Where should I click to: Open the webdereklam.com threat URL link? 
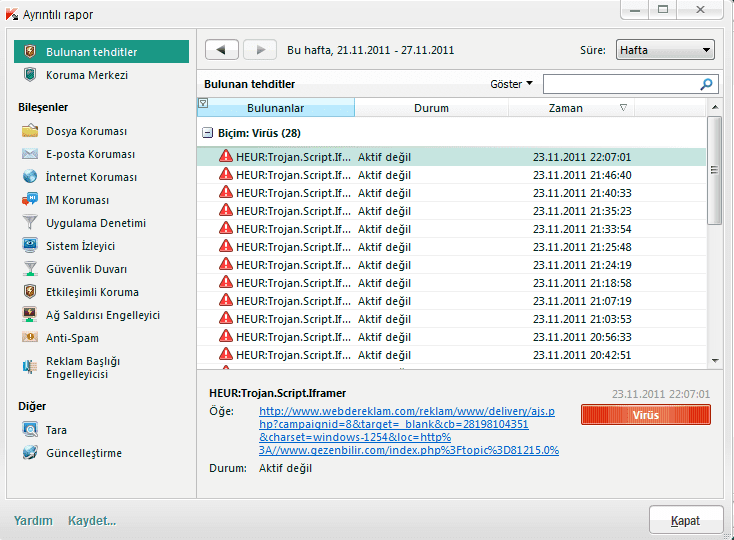pyautogui.click(x=408, y=430)
